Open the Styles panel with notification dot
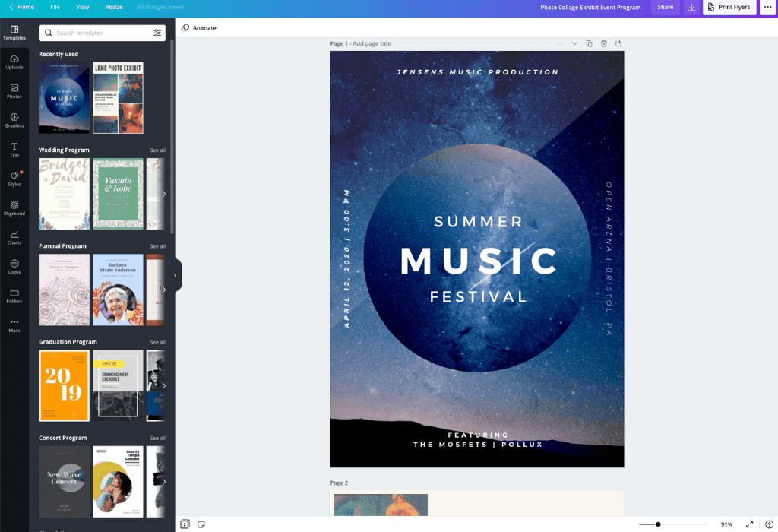This screenshot has height=532, width=778. [14, 179]
